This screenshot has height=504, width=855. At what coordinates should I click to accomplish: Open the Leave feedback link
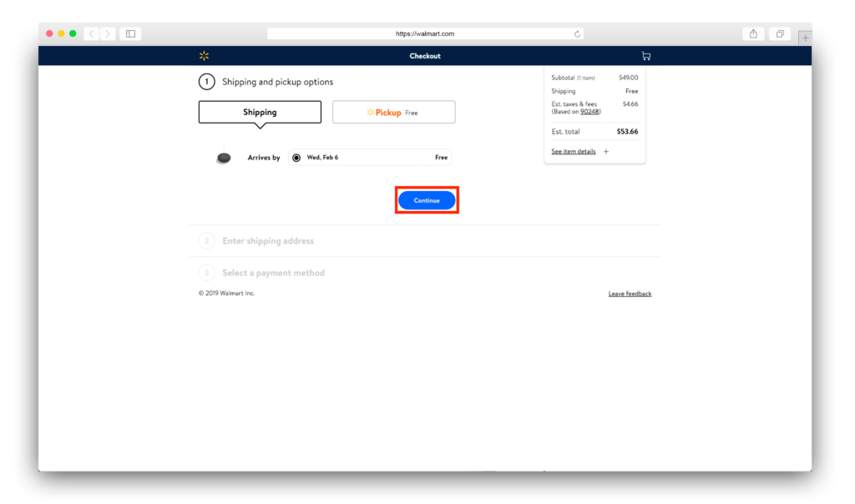pos(630,294)
